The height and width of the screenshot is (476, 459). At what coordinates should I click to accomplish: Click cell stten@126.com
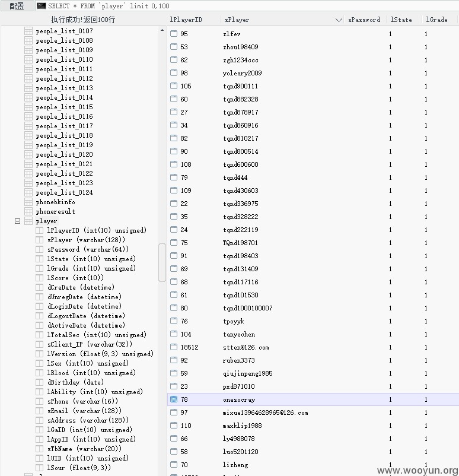pyautogui.click(x=246, y=347)
